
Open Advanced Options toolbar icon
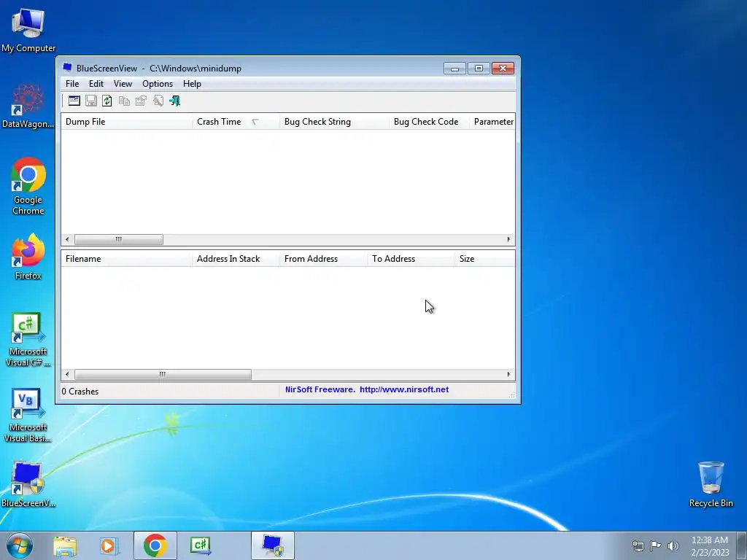tap(74, 101)
